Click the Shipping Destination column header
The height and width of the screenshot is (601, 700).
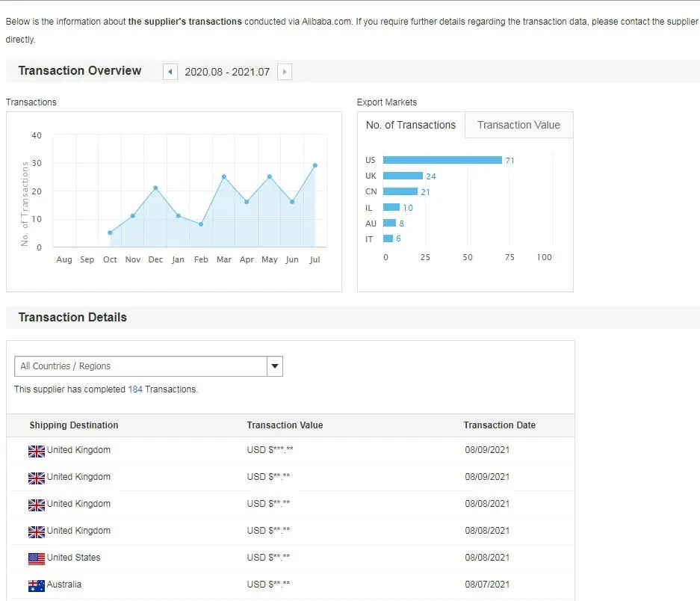point(74,425)
